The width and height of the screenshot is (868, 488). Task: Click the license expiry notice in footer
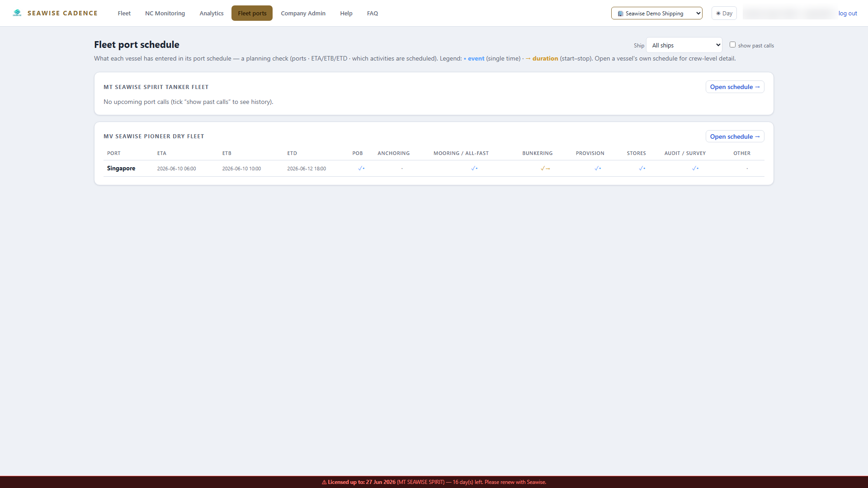[x=434, y=482]
